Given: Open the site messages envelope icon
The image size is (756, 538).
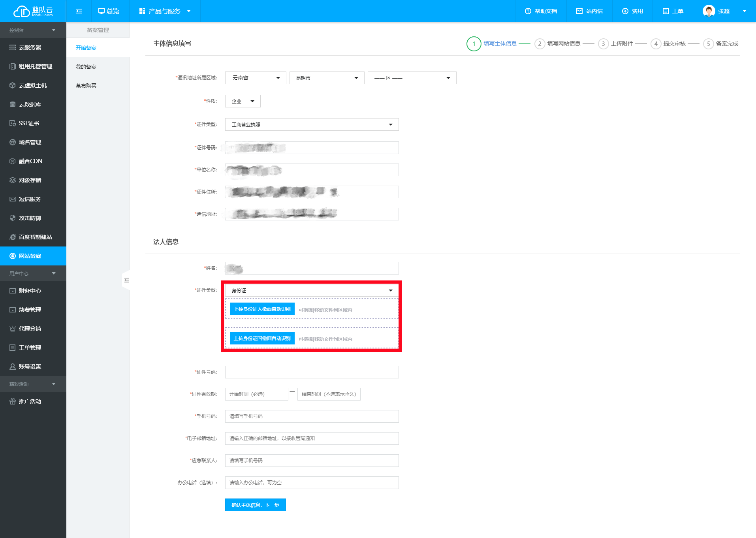Looking at the screenshot, I should tap(579, 11).
